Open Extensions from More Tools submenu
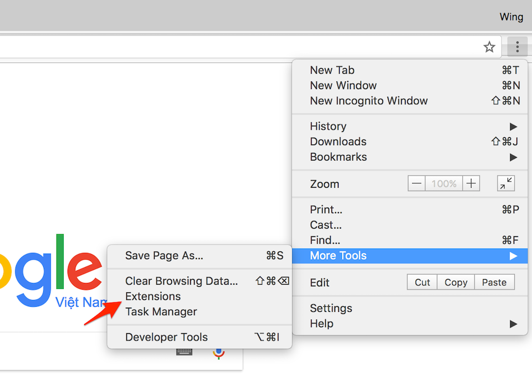 click(x=199, y=296)
